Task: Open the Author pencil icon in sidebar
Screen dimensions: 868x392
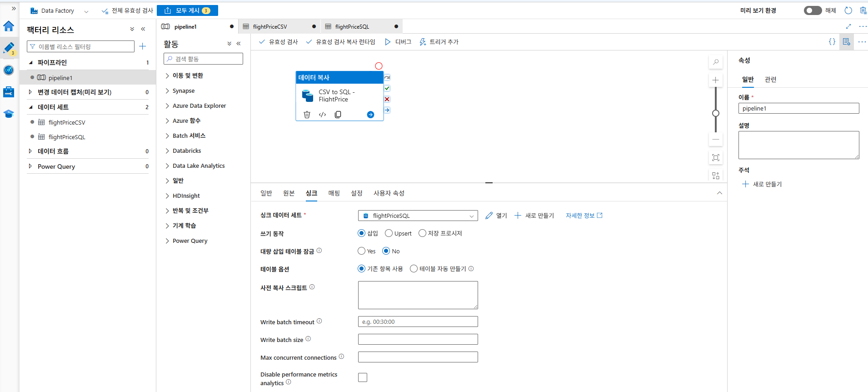Action: pos(9,48)
